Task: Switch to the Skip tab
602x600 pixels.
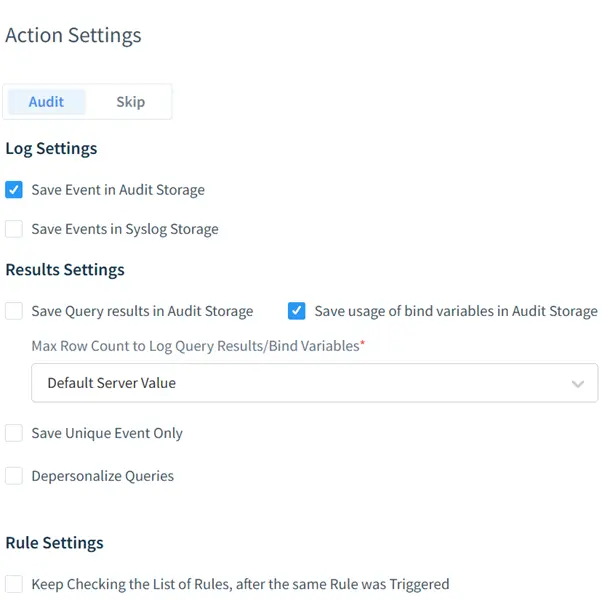Action: click(x=131, y=102)
